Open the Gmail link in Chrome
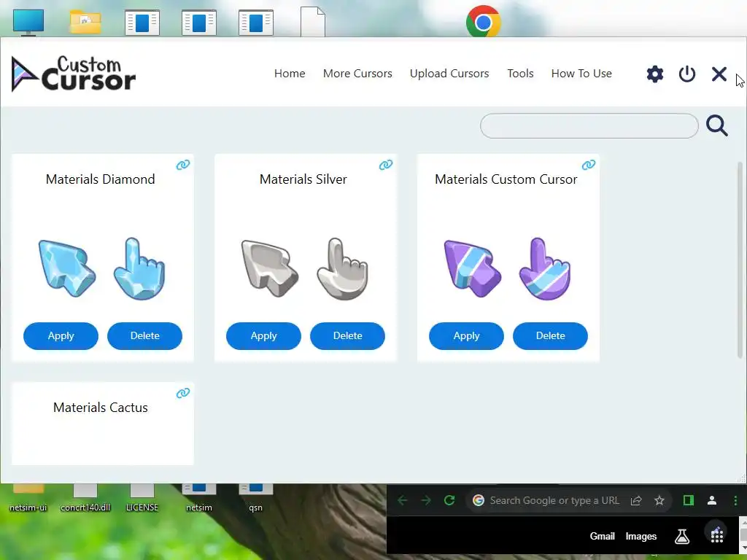The height and width of the screenshot is (560, 747). click(x=602, y=536)
